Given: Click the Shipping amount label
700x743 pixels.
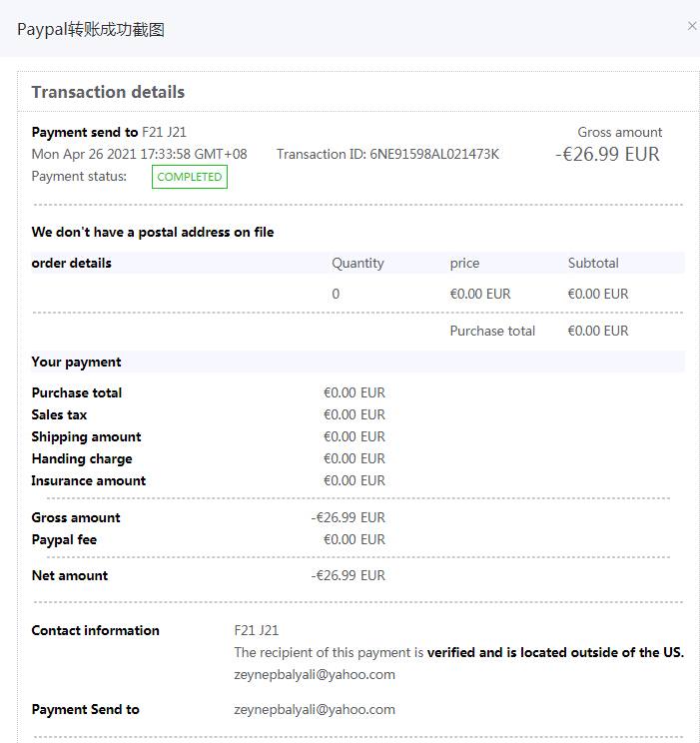Looking at the screenshot, I should 86,436.
